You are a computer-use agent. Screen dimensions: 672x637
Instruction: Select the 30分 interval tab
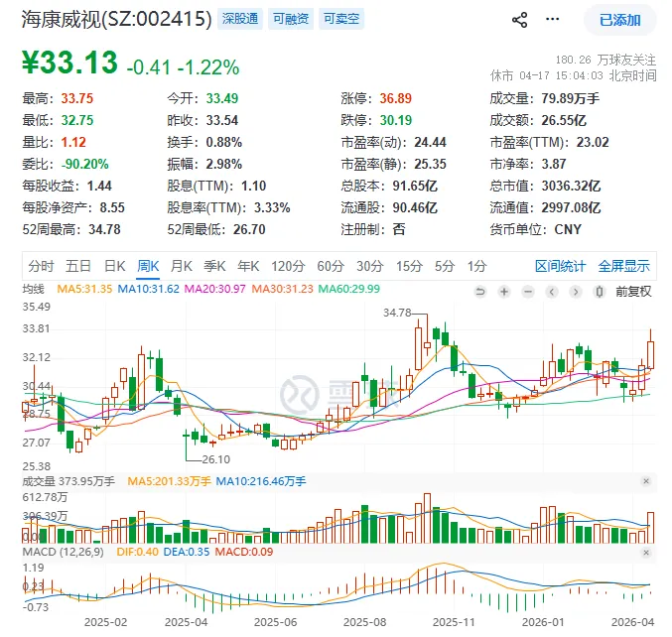[370, 266]
